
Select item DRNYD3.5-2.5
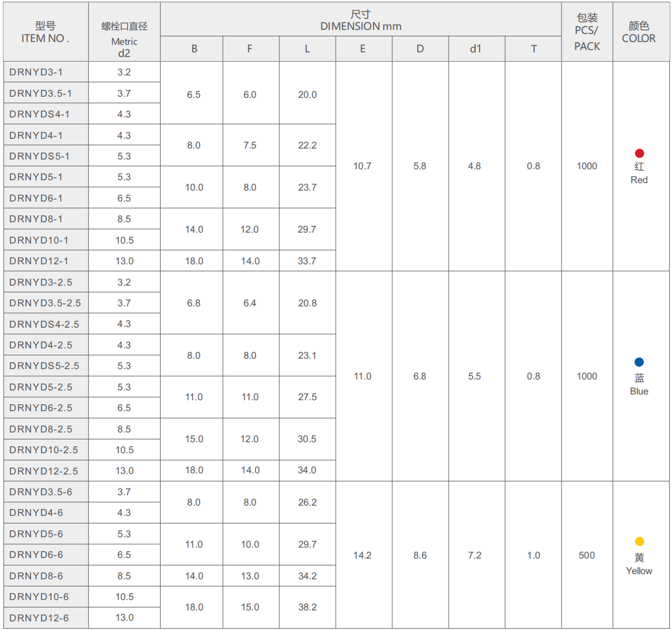pos(45,303)
